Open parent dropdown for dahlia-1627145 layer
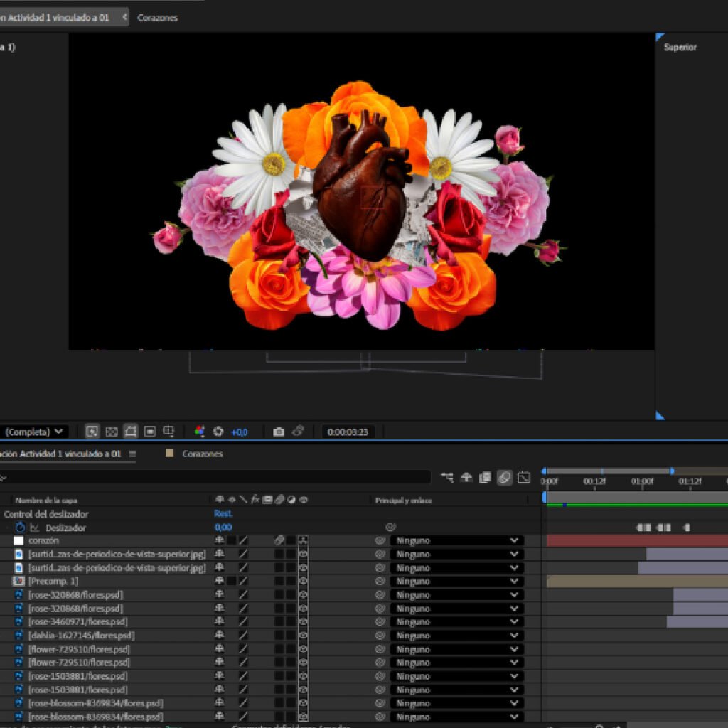 pos(457,636)
